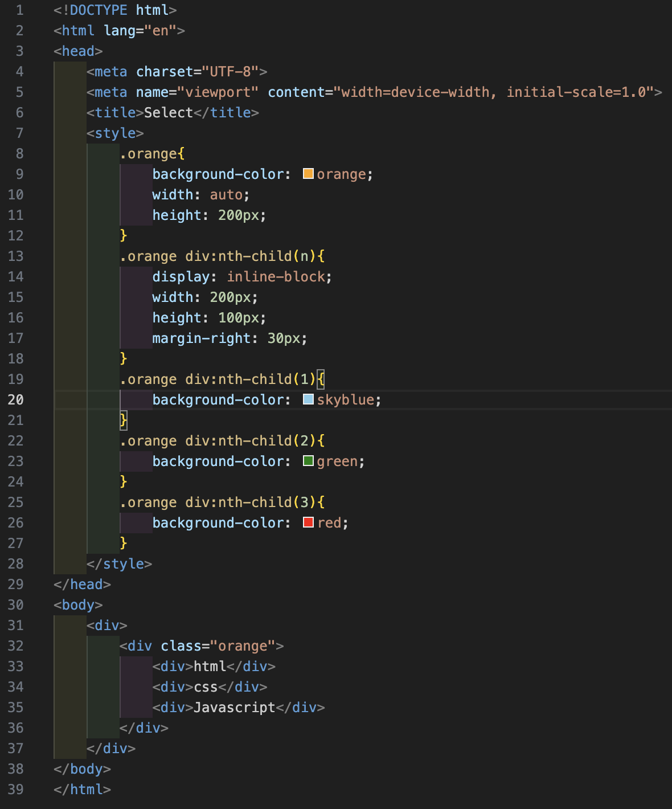
Task: Click the nth-child(1) selector
Action: click(x=218, y=379)
